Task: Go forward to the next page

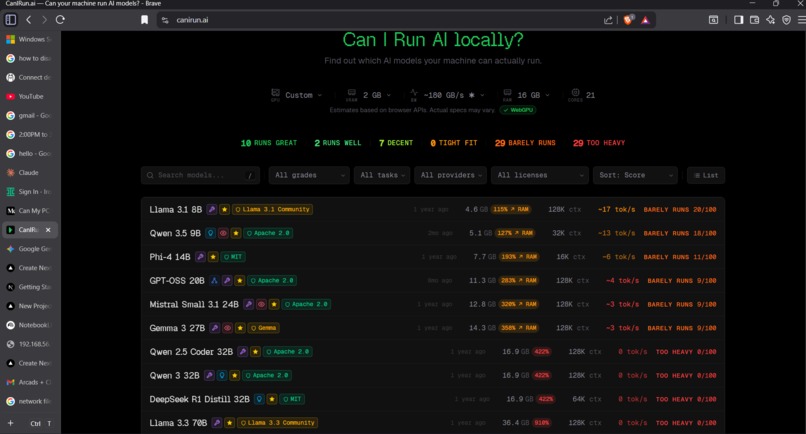Action: (44, 20)
